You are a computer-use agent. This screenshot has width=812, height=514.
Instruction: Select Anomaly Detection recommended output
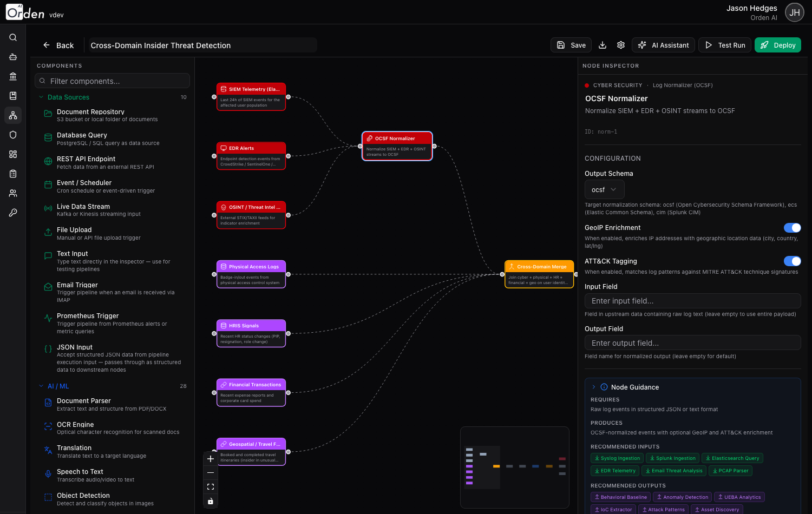pyautogui.click(x=682, y=497)
